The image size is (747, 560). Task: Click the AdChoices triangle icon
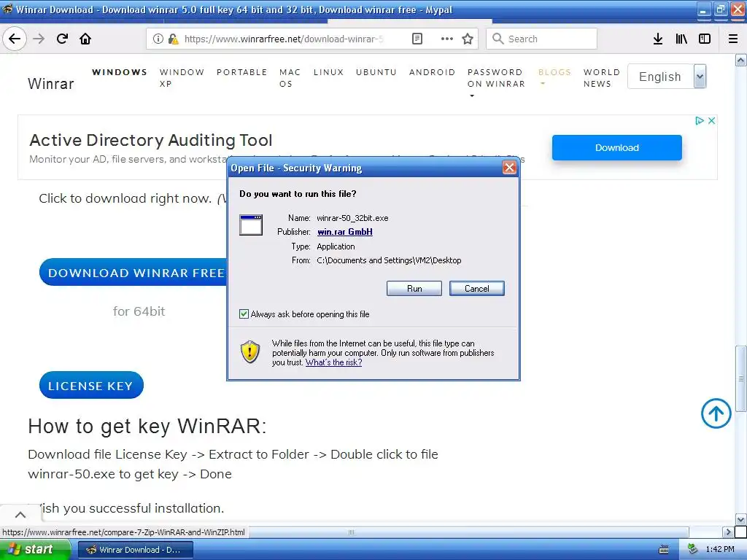pos(700,120)
